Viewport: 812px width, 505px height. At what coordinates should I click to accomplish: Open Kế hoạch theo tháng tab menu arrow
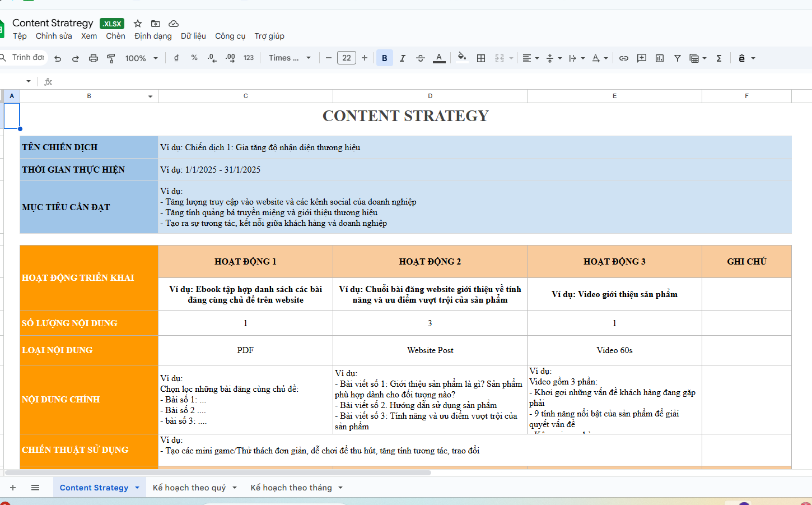click(x=340, y=488)
